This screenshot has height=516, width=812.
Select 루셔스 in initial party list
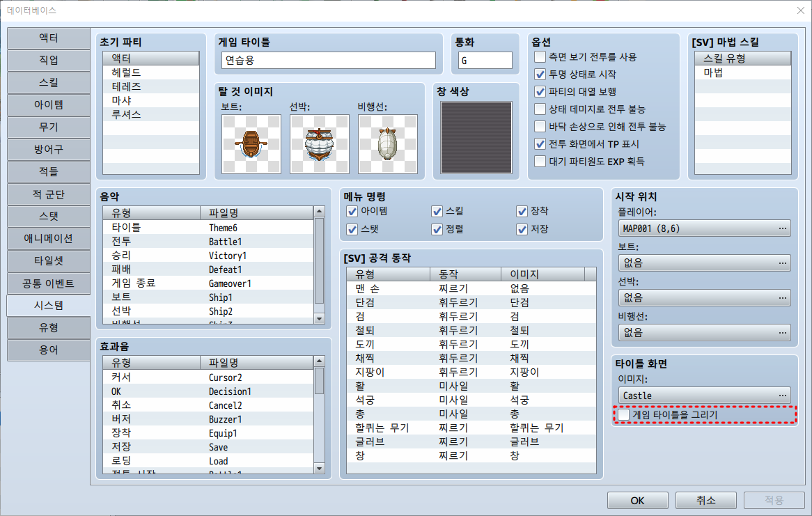[x=151, y=114]
